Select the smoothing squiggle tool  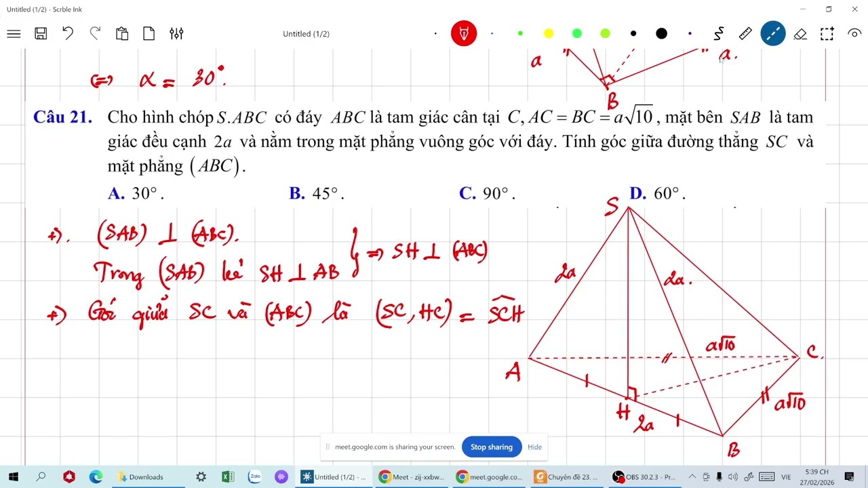[x=719, y=34]
